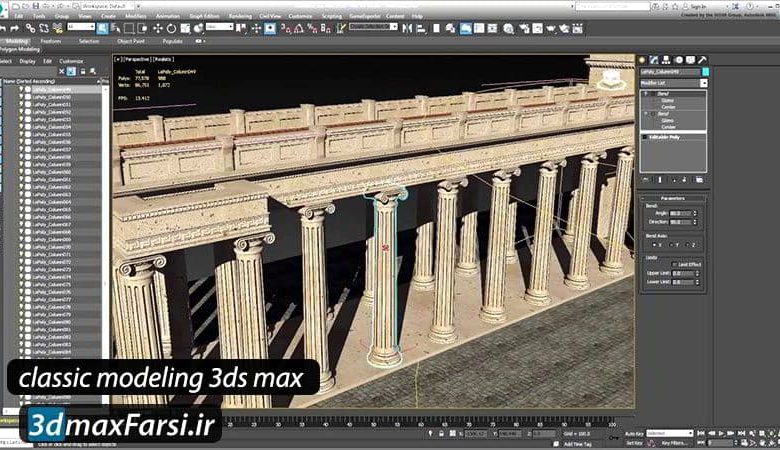
Task: Open Select by Name dialog
Action: pyautogui.click(x=115, y=28)
